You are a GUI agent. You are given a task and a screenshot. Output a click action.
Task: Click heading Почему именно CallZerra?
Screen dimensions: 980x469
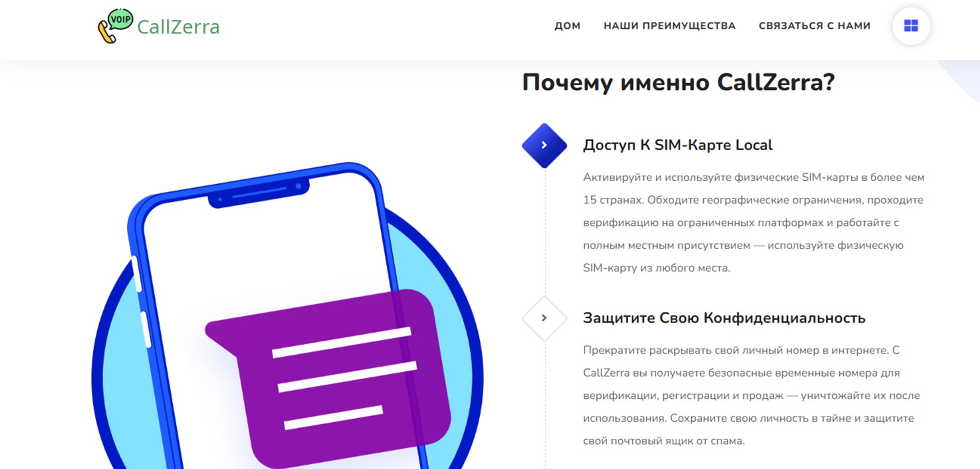(678, 82)
